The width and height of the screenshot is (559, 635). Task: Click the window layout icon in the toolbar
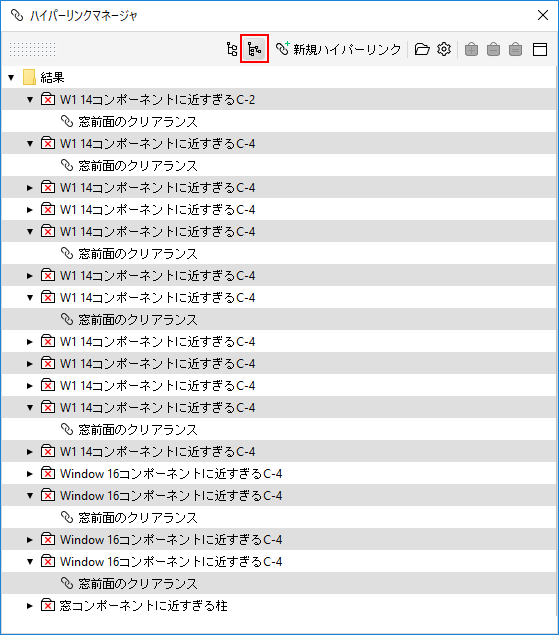click(540, 49)
